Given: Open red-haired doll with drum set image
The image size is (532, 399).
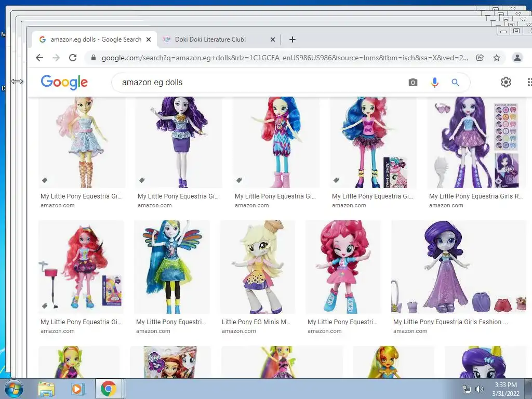Looking at the screenshot, I should tap(81, 267).
